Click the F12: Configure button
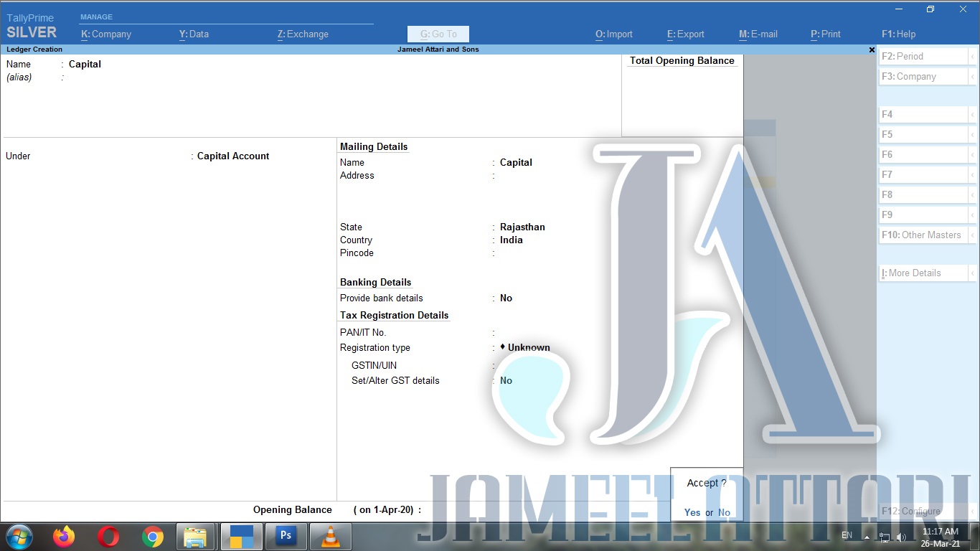The height and width of the screenshot is (551, 980). point(924,511)
